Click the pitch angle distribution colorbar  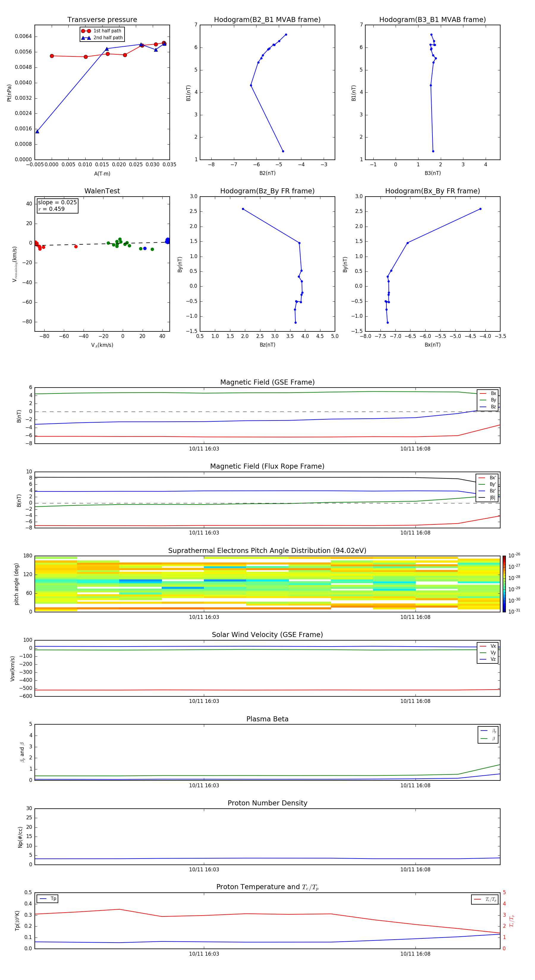(x=504, y=584)
